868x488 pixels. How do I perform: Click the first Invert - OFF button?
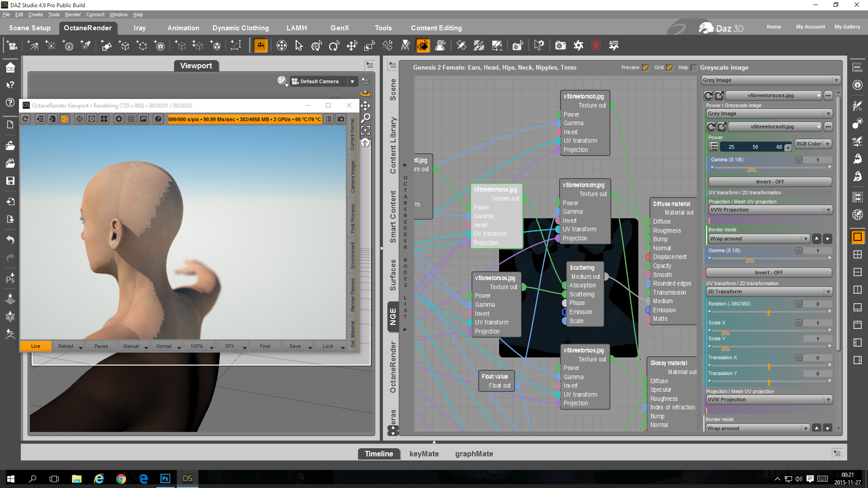[x=769, y=182]
